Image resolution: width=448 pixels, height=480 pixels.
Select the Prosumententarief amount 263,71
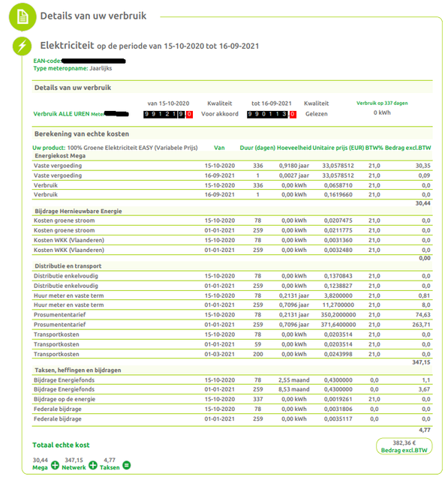tap(421, 325)
